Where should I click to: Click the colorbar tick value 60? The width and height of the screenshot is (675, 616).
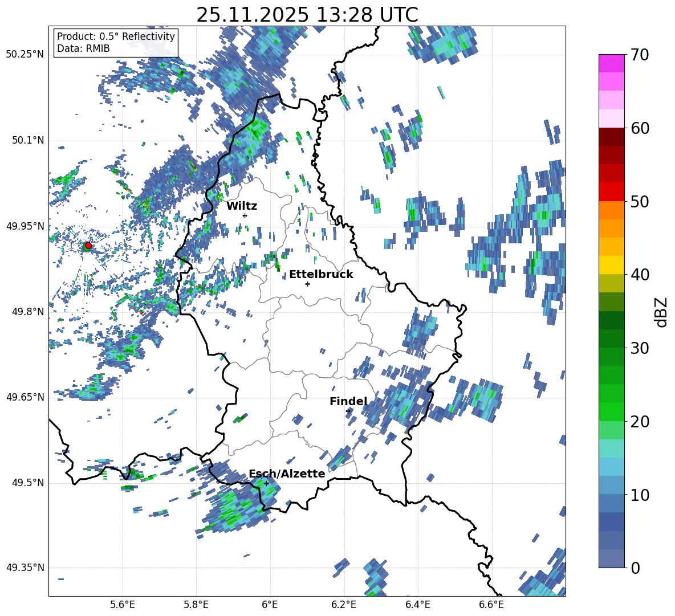(639, 128)
